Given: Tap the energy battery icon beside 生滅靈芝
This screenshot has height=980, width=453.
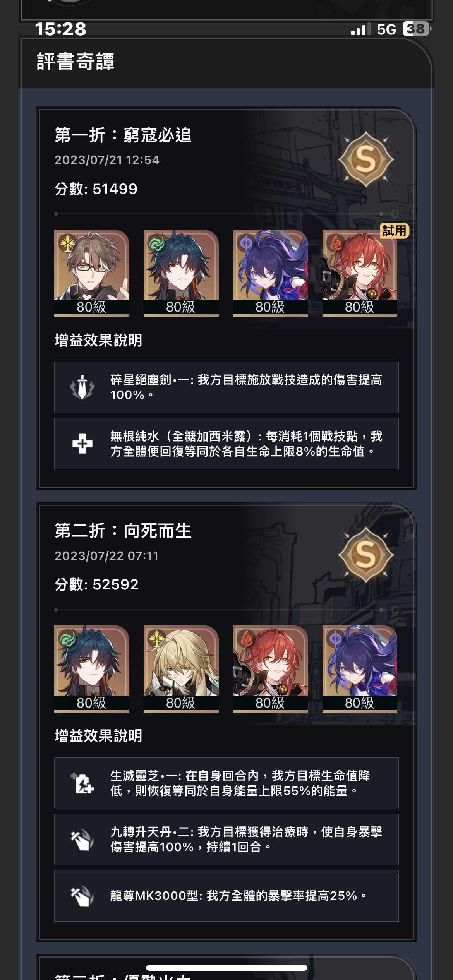Looking at the screenshot, I should (82, 783).
